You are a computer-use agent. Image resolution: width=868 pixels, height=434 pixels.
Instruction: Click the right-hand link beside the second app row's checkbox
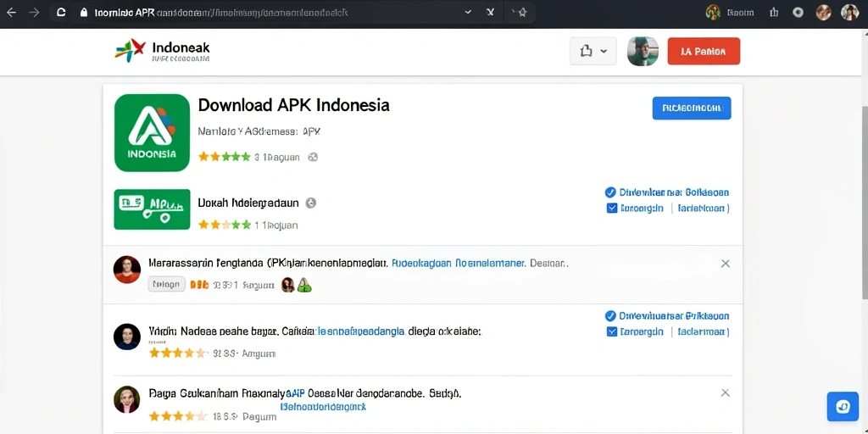pyautogui.click(x=704, y=209)
